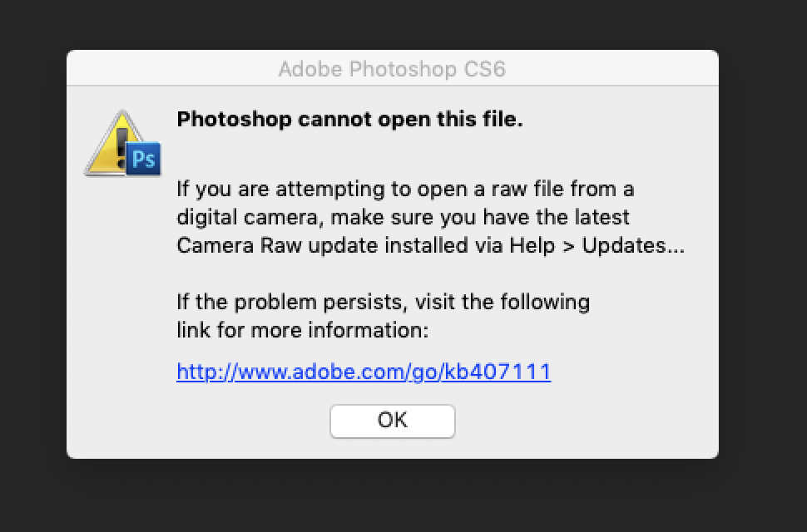Click the line reading If the problem persists

(x=383, y=302)
